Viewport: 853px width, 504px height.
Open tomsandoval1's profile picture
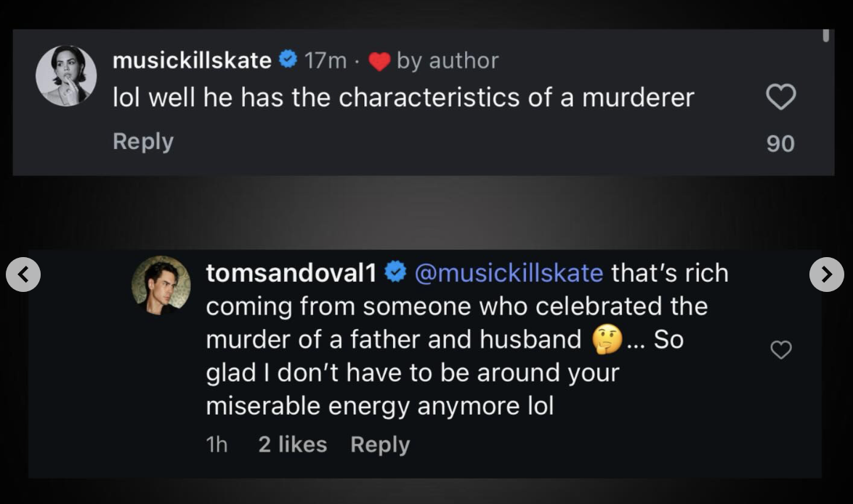click(x=161, y=285)
